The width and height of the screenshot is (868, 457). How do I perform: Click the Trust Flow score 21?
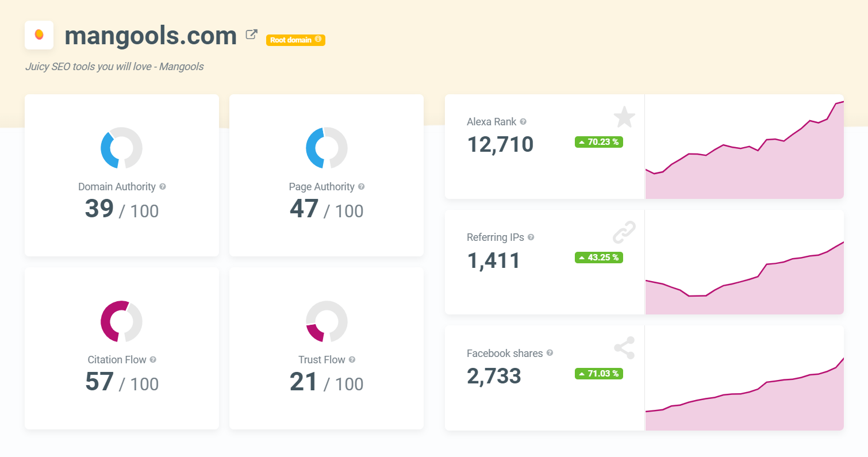(x=304, y=382)
